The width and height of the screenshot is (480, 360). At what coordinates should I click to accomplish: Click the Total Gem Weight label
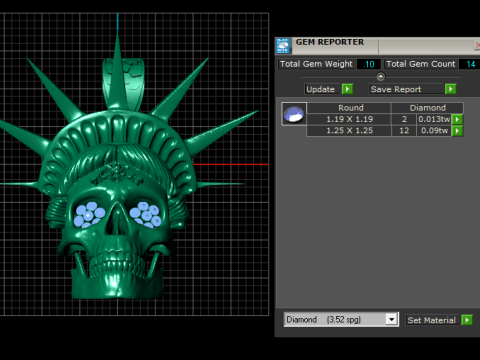[316, 64]
